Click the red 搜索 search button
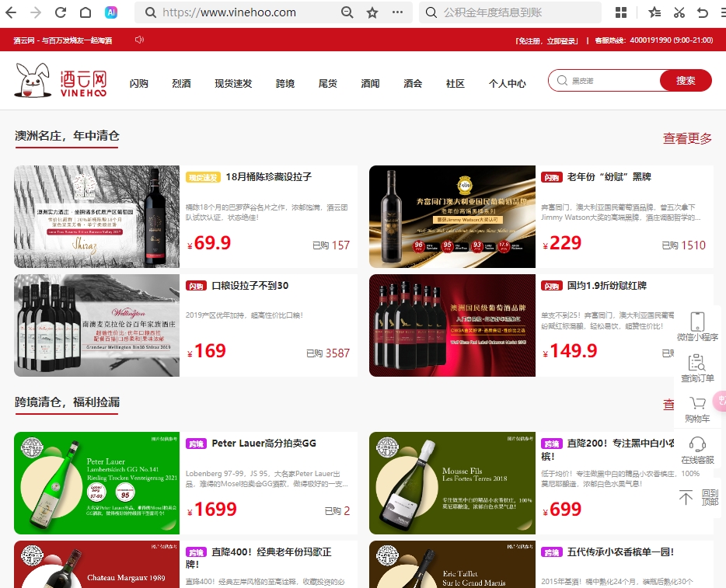This screenshot has height=588, width=726. click(x=685, y=81)
